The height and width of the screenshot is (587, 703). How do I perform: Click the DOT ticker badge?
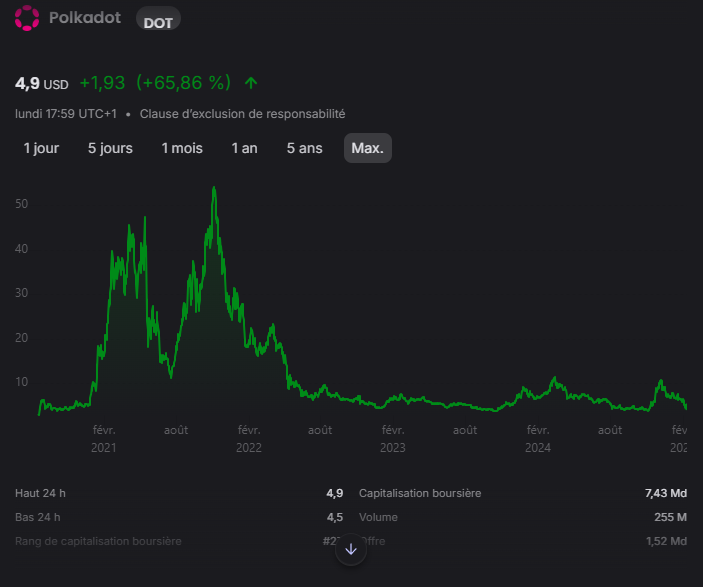pos(158,19)
